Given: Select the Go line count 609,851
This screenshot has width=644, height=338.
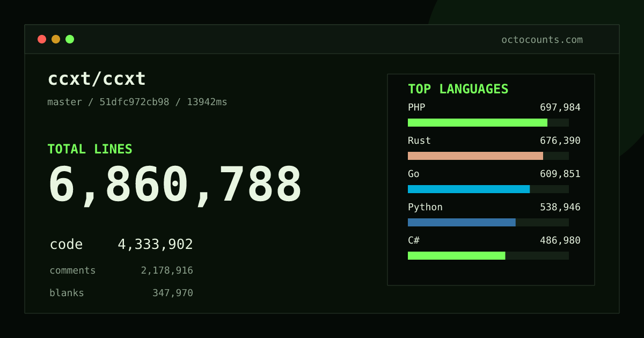Looking at the screenshot, I should coord(560,174).
